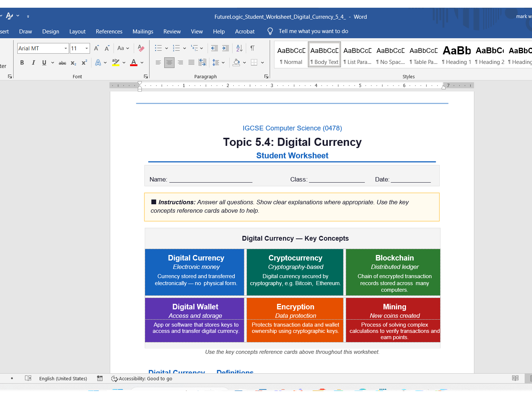Apply shading paint bucket fill

point(237,63)
